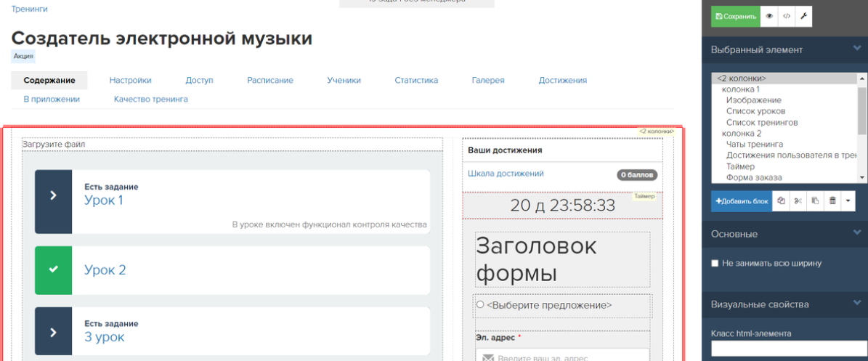Click the element tree scrollbar thumb
Viewport: 868px width, 361px height.
[862, 110]
